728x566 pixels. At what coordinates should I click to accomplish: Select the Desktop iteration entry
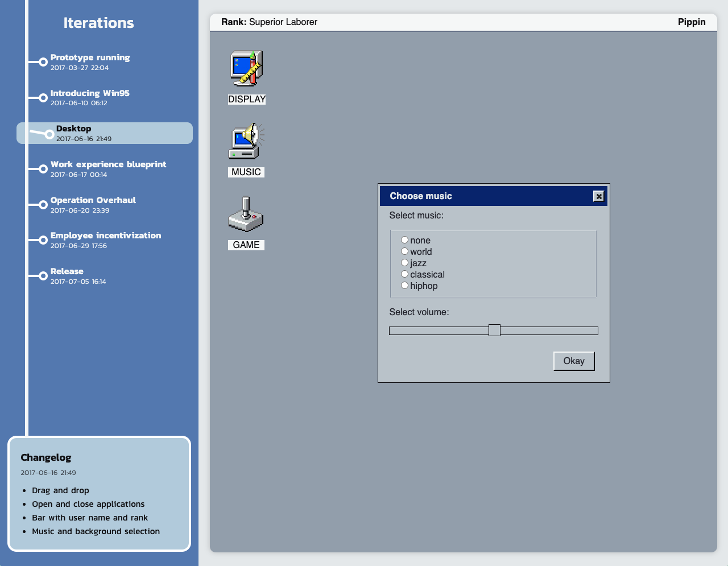click(x=74, y=129)
